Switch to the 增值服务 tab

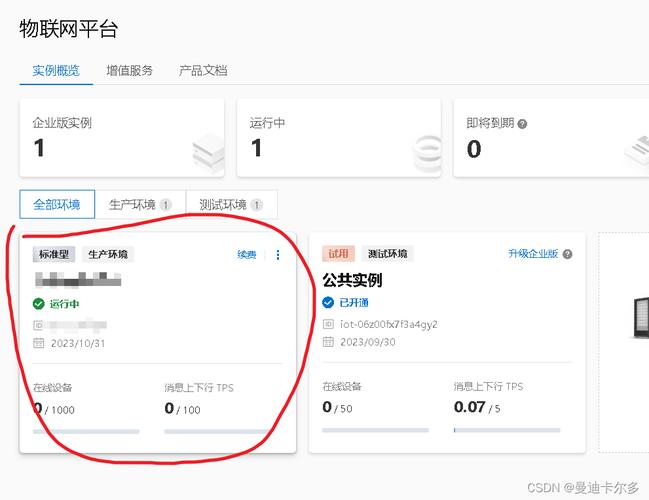pos(129,70)
